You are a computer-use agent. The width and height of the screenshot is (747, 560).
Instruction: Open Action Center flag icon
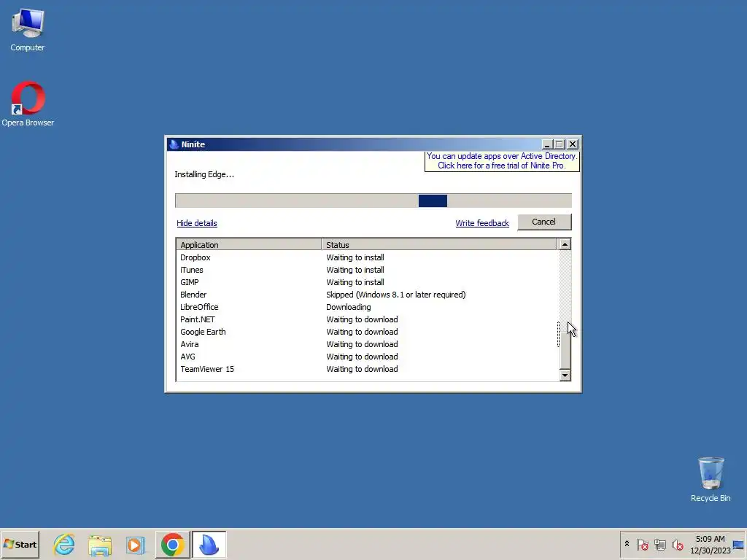(642, 544)
